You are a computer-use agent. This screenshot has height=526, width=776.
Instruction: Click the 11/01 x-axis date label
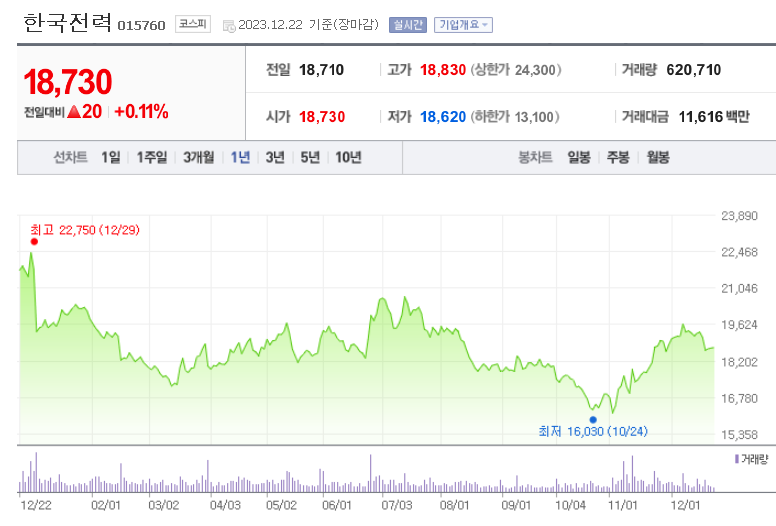(622, 505)
